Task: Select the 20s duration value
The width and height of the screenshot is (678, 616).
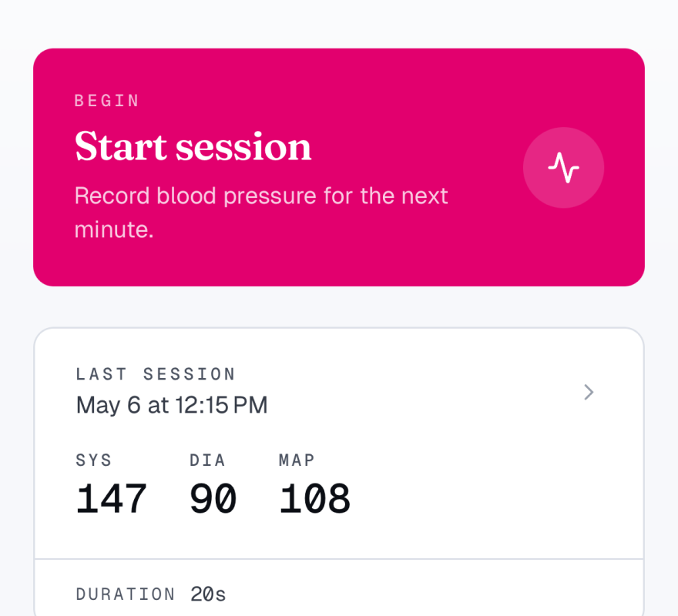Action: pos(208,594)
